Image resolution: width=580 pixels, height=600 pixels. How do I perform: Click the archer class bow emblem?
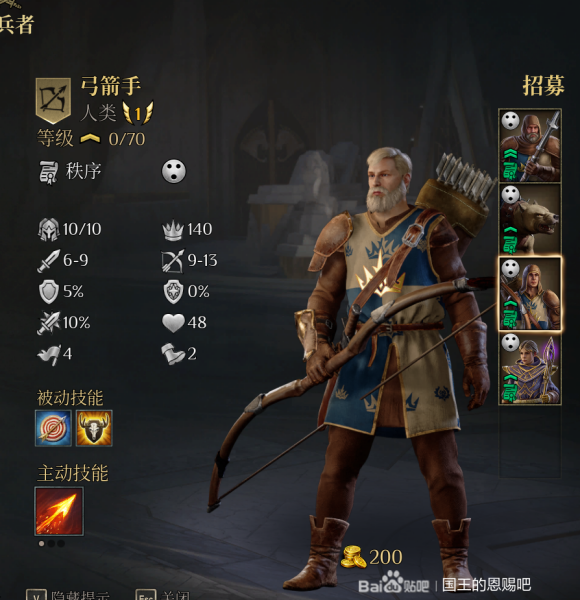[53, 101]
